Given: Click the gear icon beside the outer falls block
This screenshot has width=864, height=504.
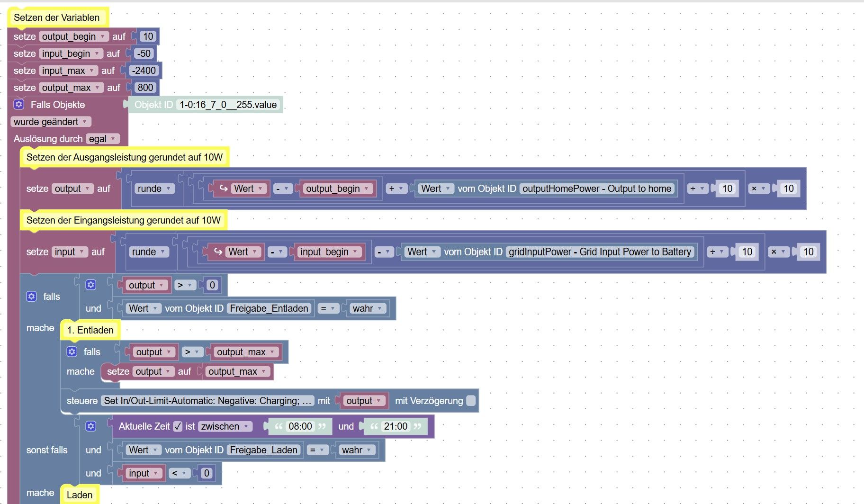Looking at the screenshot, I should [31, 297].
